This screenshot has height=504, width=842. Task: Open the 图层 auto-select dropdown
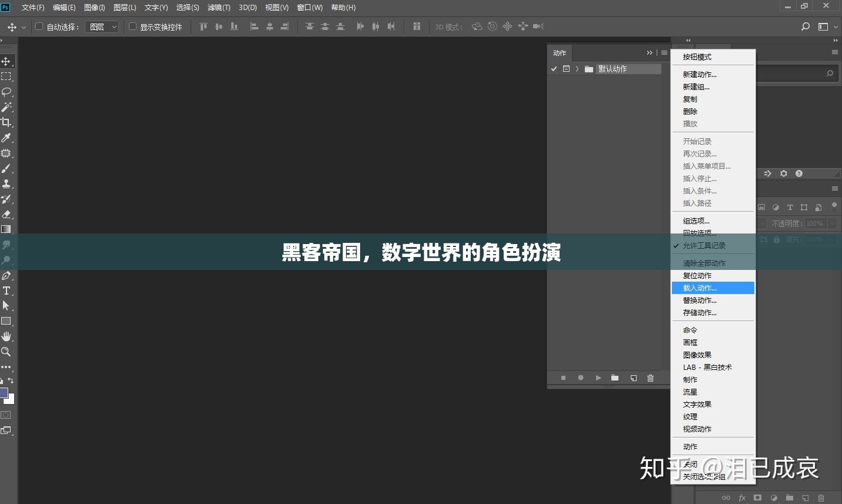click(x=102, y=26)
